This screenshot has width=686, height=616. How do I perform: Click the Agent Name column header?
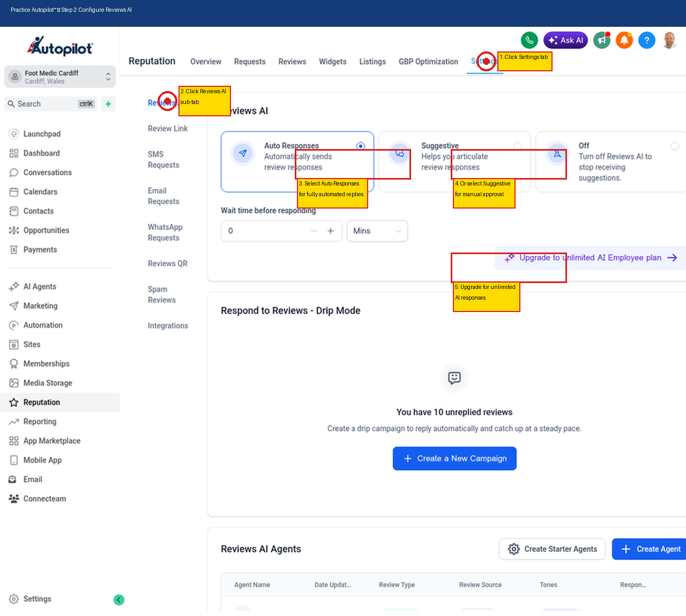[252, 585]
